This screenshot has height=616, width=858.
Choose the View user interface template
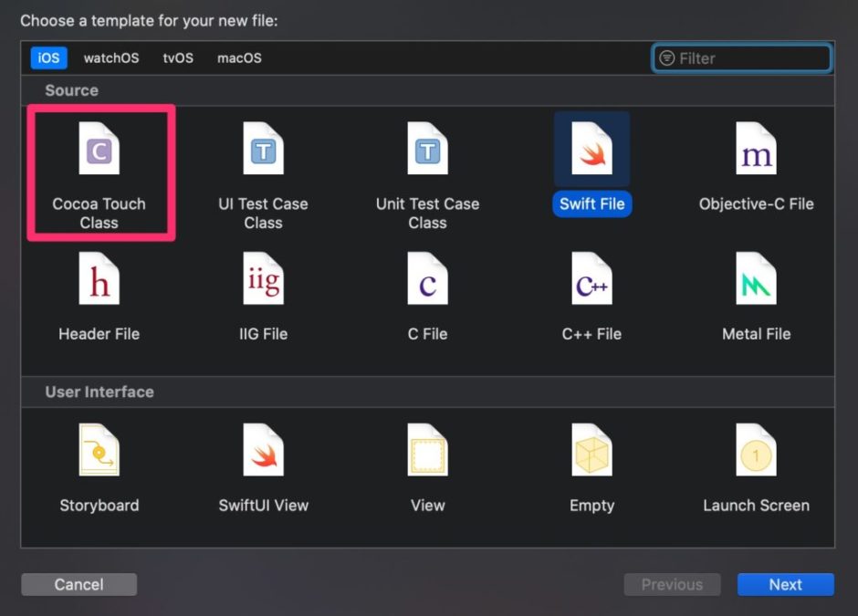coord(427,453)
